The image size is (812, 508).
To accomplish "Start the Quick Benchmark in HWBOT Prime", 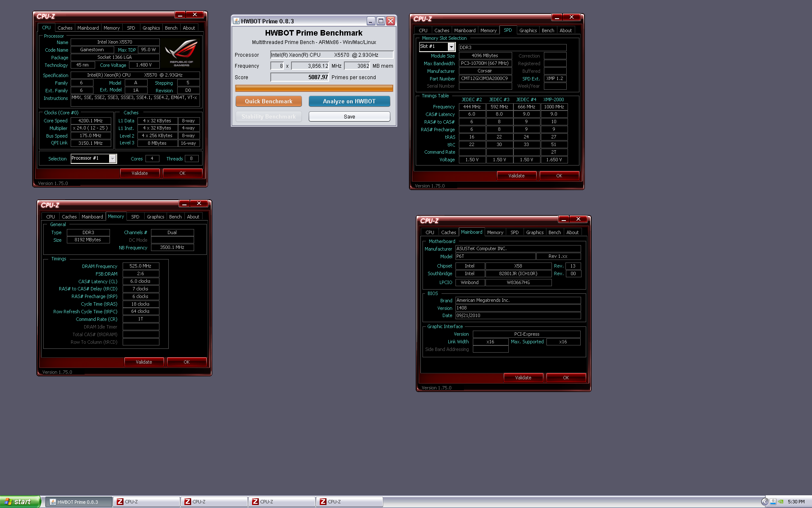I will (x=269, y=101).
